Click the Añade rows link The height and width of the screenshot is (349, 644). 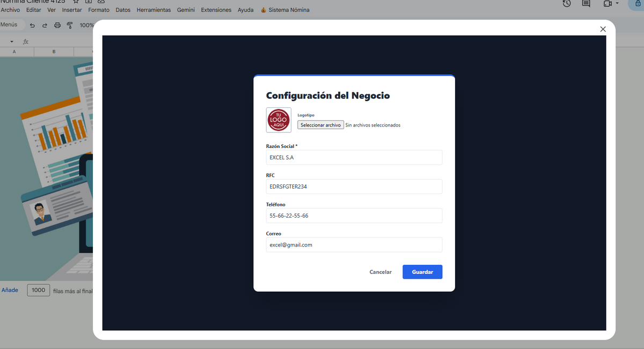10,290
